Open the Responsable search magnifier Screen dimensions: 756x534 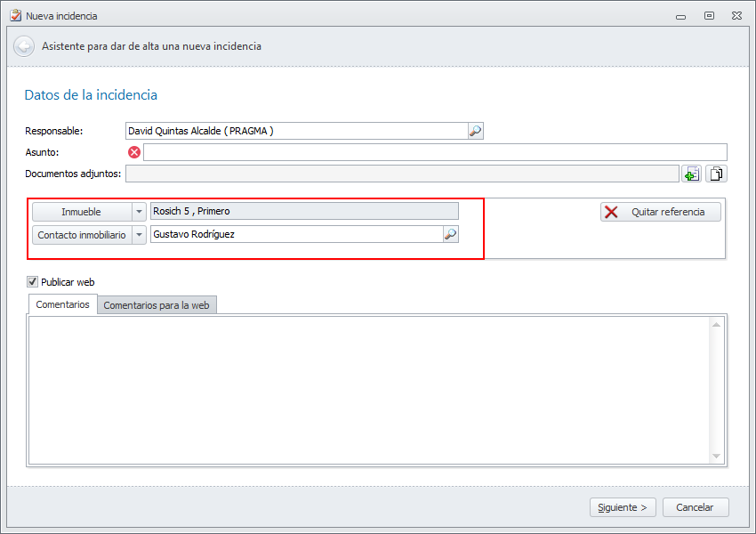pos(476,131)
